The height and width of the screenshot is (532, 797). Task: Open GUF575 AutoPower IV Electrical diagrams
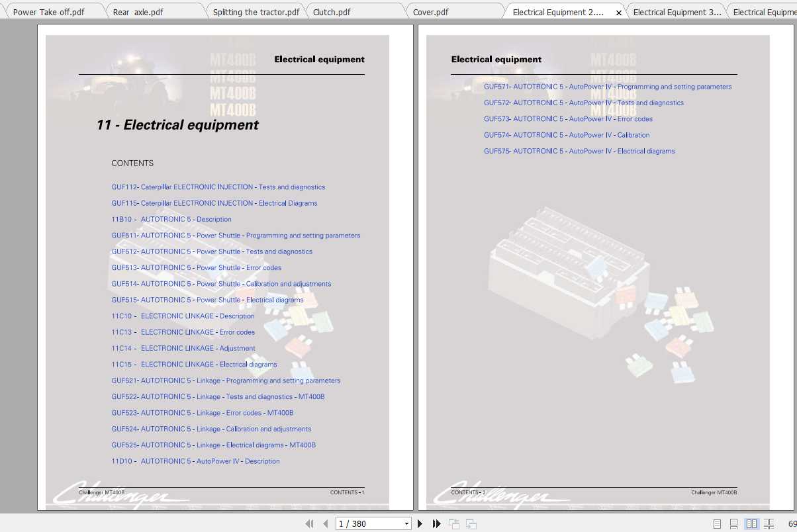coord(579,151)
